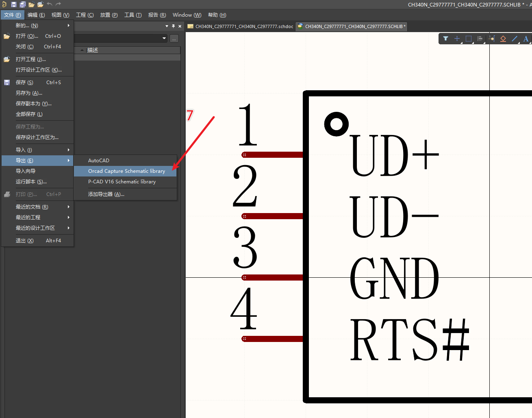Open the align objects tool
This screenshot has width=532, height=418.
pos(480,39)
